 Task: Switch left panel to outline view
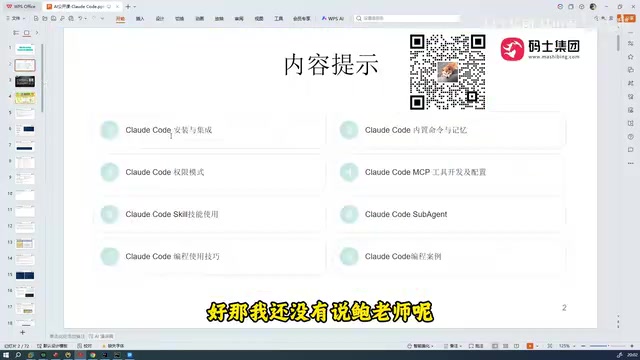coord(16,33)
